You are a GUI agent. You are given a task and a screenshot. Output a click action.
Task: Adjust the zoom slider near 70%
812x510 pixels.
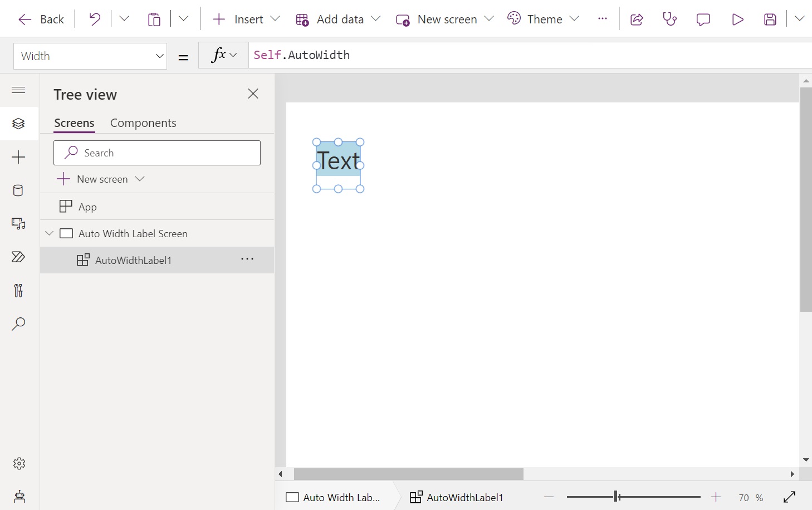point(615,496)
